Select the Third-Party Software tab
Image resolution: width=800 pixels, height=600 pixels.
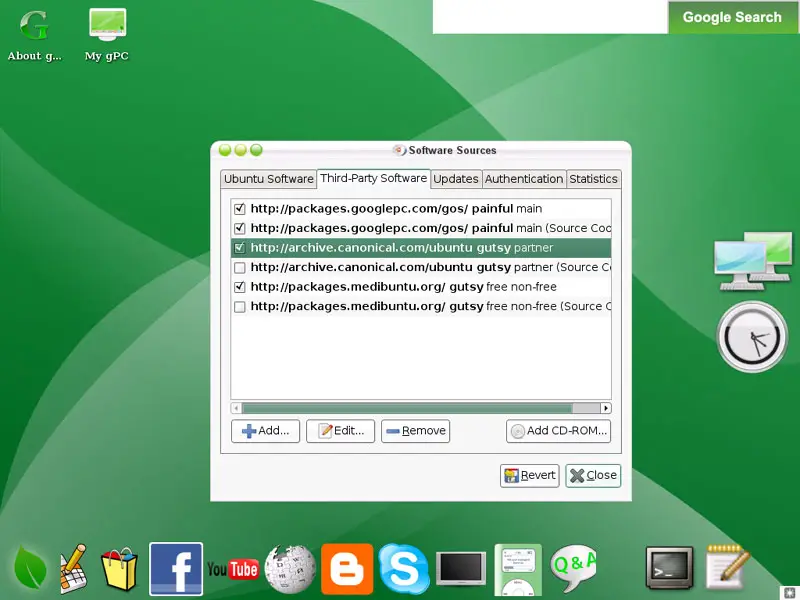point(373,179)
